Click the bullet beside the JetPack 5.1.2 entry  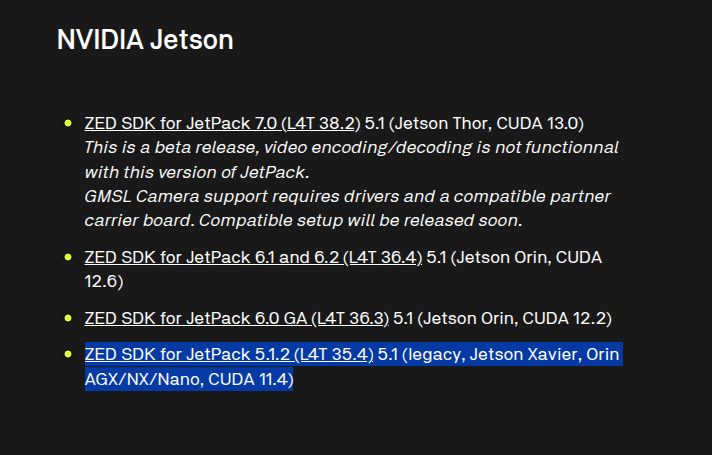point(68,354)
